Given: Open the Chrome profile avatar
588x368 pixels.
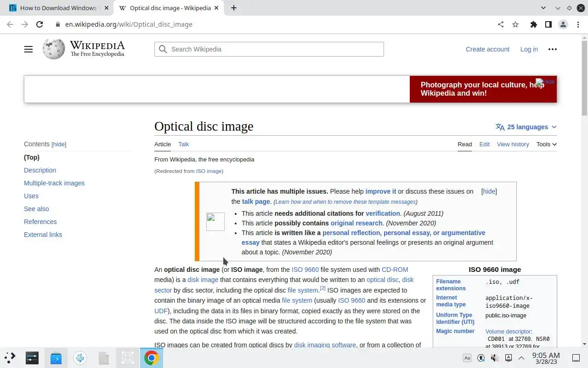Looking at the screenshot, I should point(563,24).
